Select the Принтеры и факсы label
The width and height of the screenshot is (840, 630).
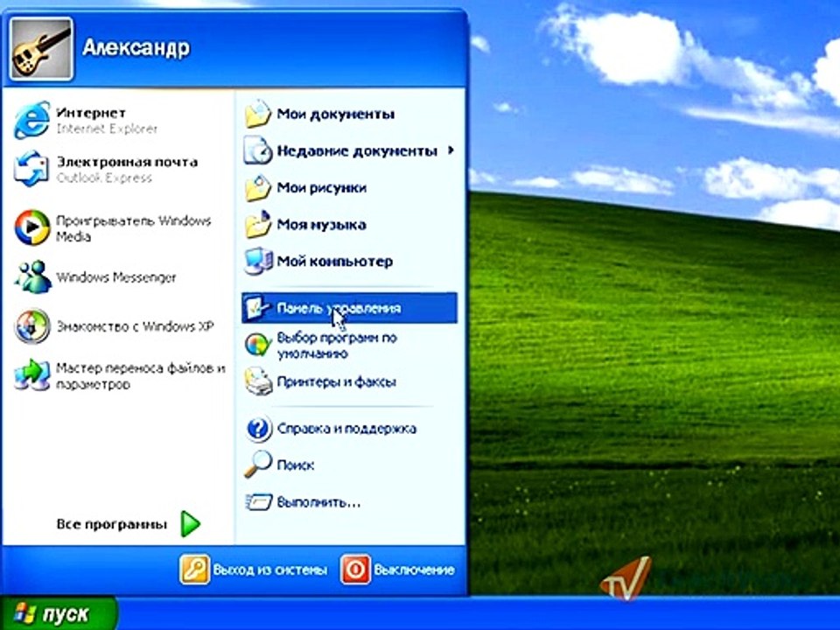[336, 382]
